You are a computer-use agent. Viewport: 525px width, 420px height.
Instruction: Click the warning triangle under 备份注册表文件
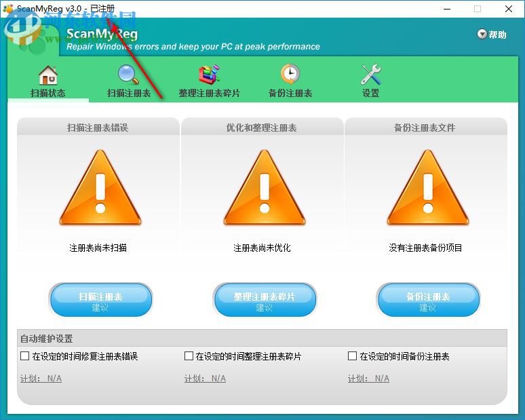(x=428, y=187)
